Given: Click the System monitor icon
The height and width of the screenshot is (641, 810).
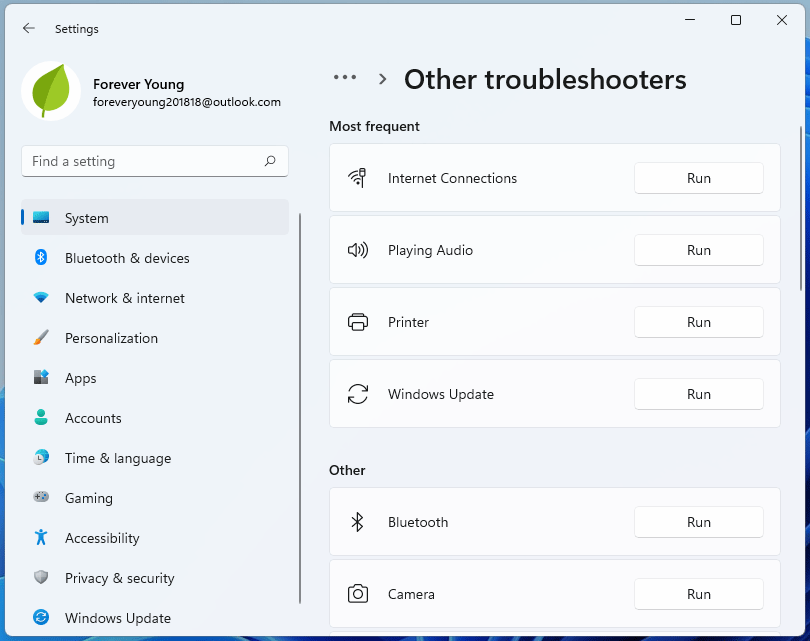Looking at the screenshot, I should click(x=41, y=217).
